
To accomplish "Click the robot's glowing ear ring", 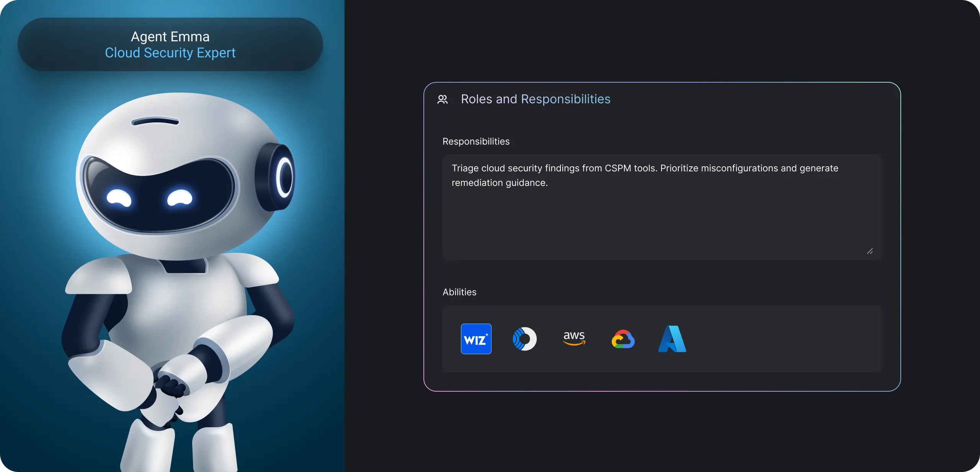I will [x=284, y=177].
